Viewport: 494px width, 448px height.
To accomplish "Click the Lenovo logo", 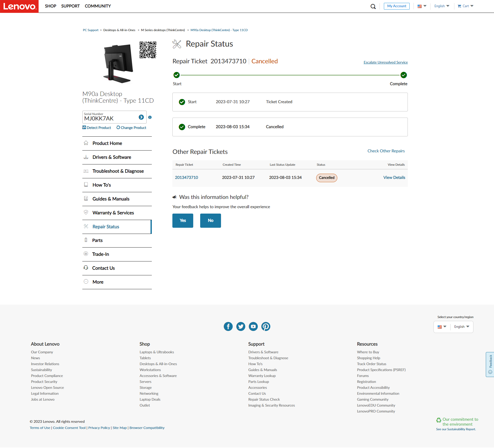I will click(19, 6).
